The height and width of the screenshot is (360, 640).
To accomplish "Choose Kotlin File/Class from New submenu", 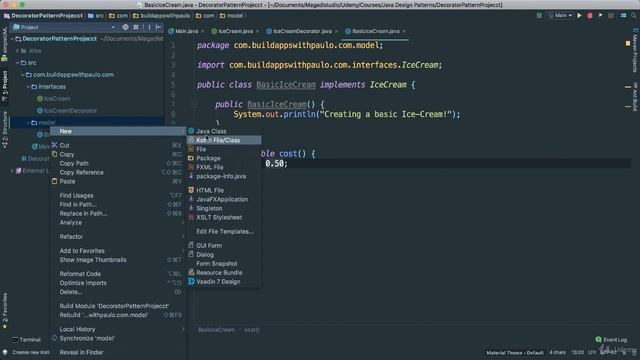I will (224, 140).
